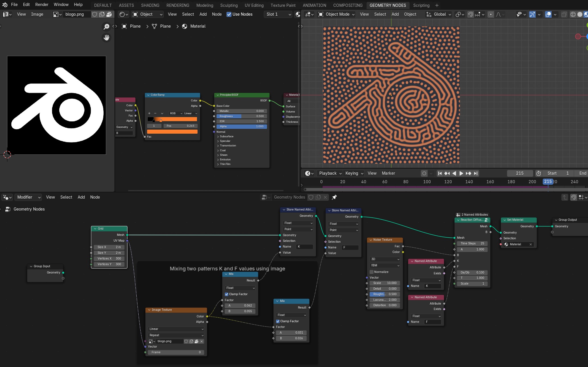
Task: Open the fBM noise type dropdown
Action: tap(385, 265)
